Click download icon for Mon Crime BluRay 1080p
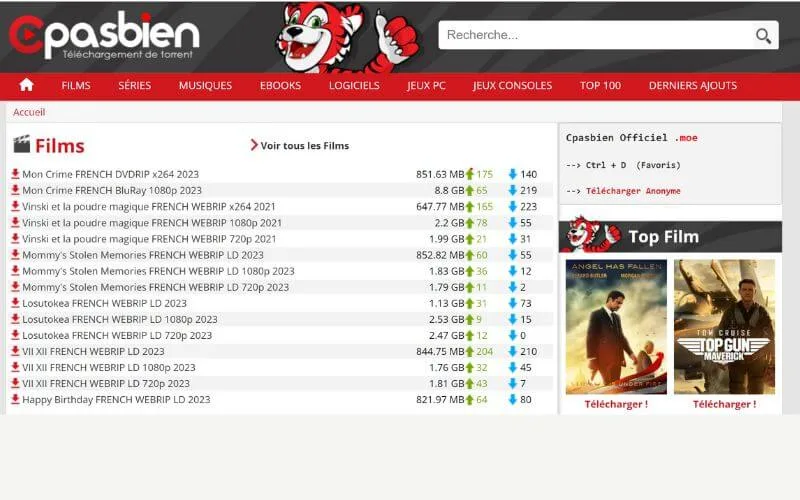800x500 pixels. 15,190
